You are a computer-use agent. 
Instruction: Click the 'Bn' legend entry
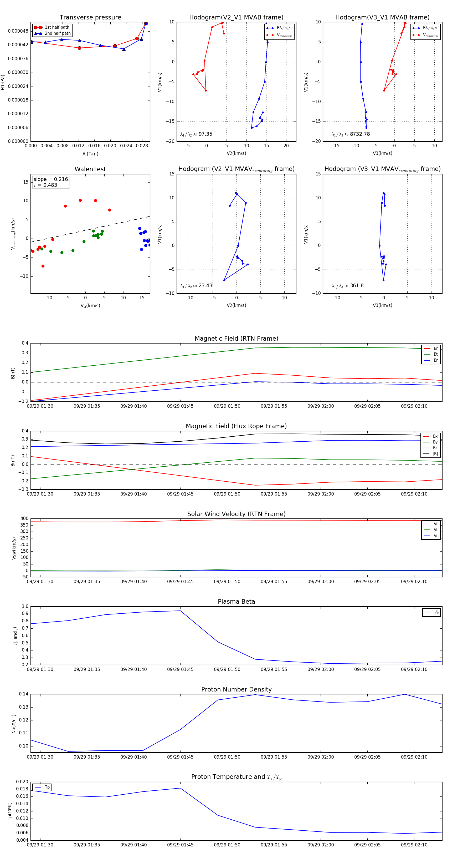(x=431, y=361)
